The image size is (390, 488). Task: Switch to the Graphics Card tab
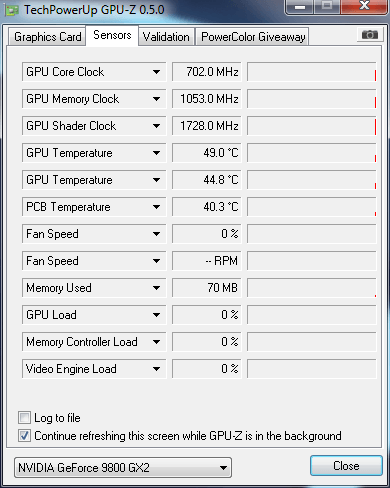(47, 37)
